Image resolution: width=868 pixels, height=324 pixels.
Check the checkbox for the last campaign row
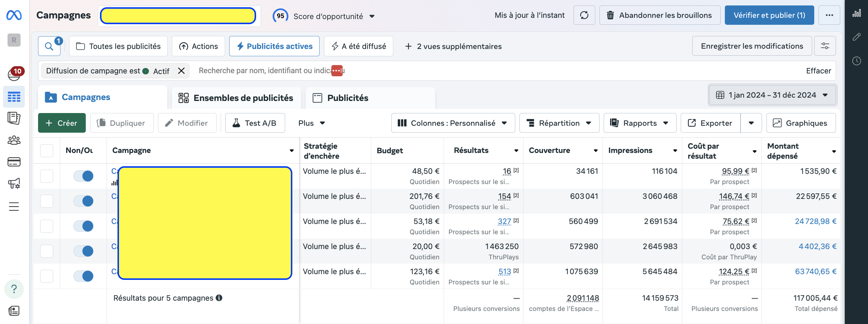47,276
